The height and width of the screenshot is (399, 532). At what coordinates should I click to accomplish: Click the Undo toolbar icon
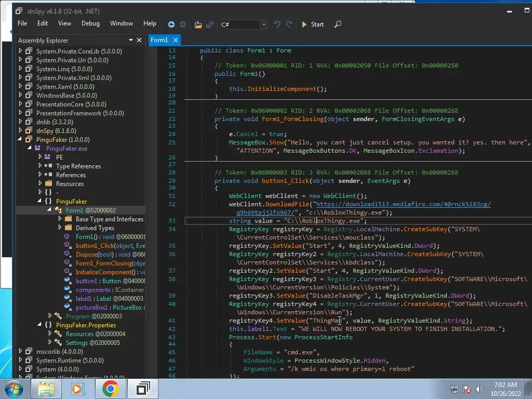(277, 24)
